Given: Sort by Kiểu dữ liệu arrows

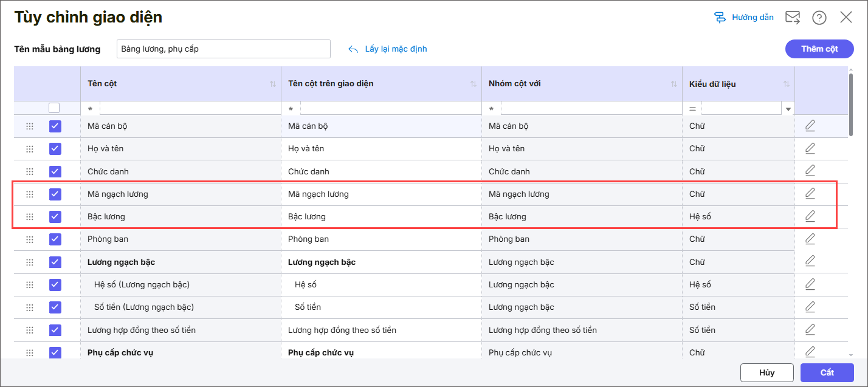Looking at the screenshot, I should click(x=787, y=84).
